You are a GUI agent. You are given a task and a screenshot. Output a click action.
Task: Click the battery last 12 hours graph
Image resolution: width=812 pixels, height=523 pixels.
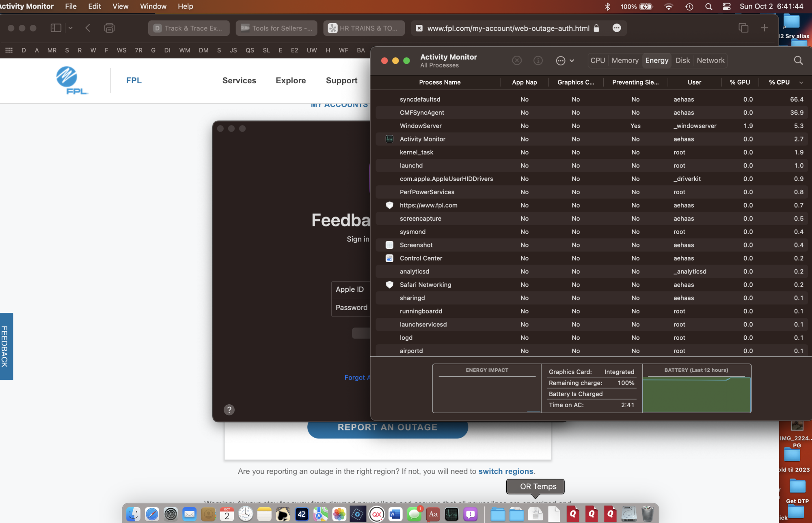(696, 394)
